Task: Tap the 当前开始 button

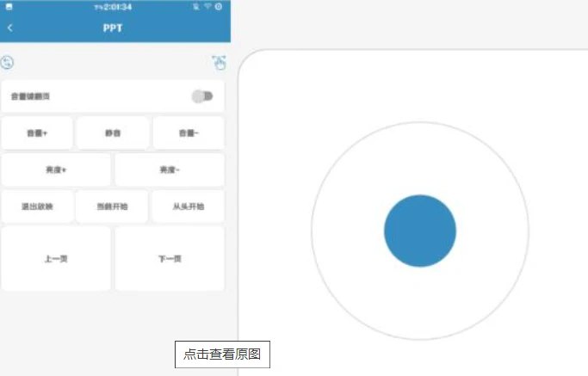Action: pyautogui.click(x=112, y=206)
